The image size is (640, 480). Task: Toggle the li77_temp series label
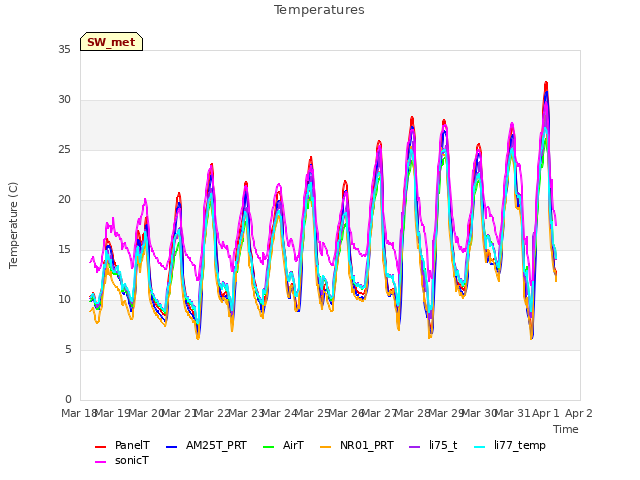point(520,446)
